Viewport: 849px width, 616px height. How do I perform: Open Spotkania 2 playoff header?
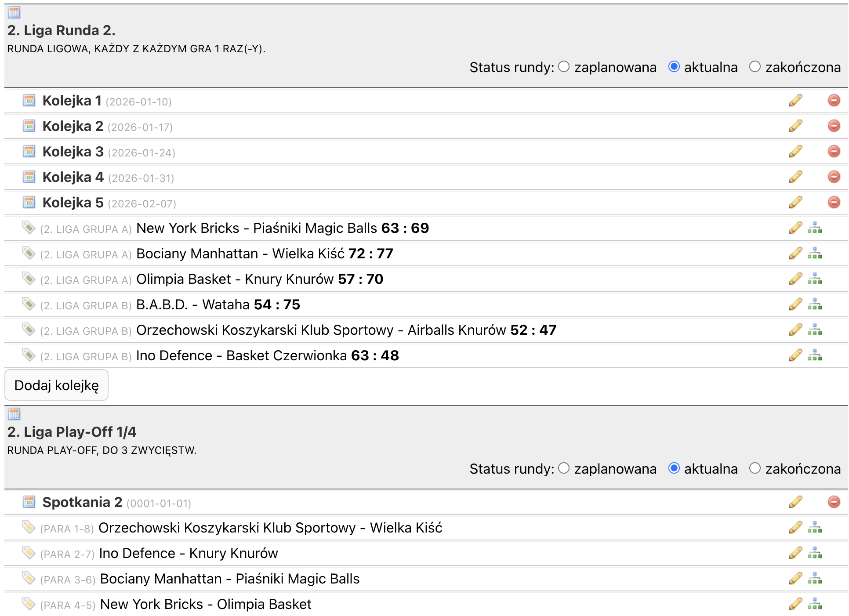tap(82, 503)
